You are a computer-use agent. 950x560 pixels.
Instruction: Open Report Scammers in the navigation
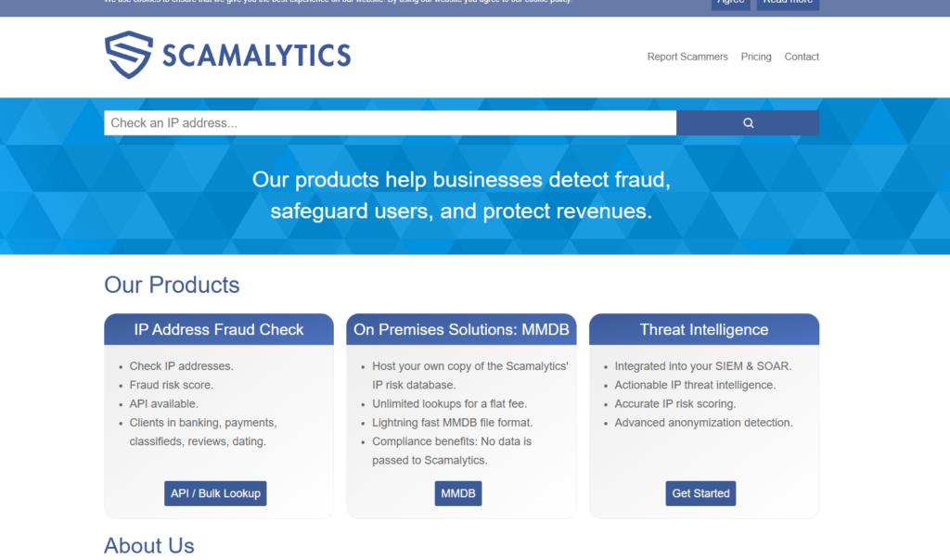click(687, 57)
